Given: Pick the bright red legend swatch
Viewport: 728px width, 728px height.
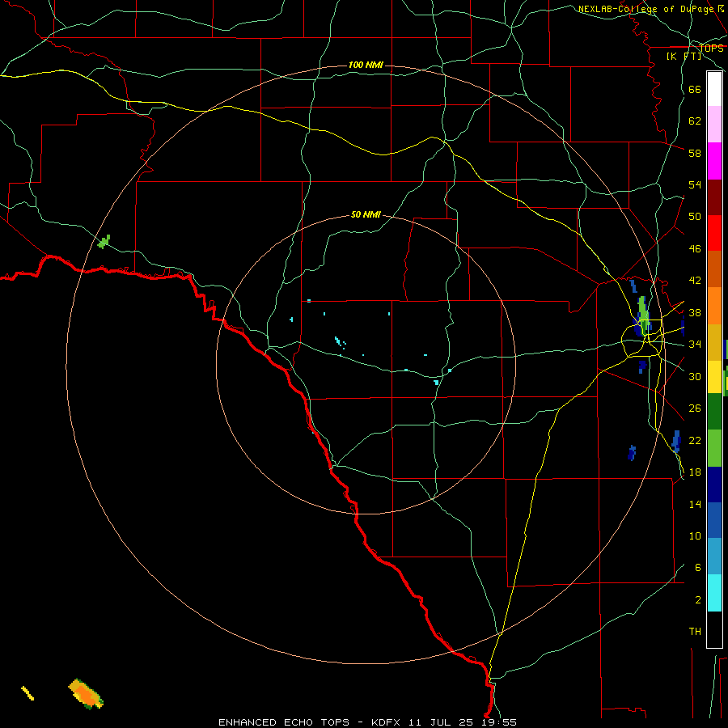Looking at the screenshot, I should [714, 233].
